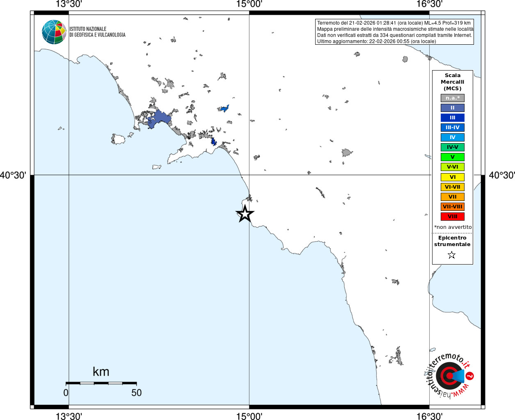515x420 pixels.
Task: Select the yellow VI legend swatch
Action: (x=453, y=177)
